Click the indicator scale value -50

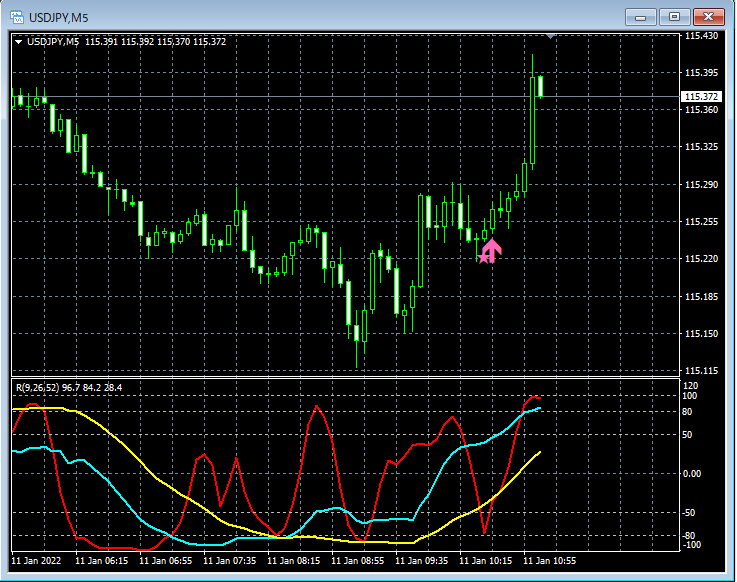(688, 513)
